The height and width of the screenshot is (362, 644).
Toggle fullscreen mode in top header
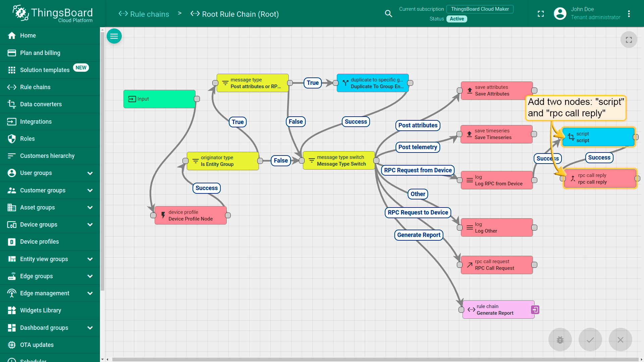tap(541, 14)
